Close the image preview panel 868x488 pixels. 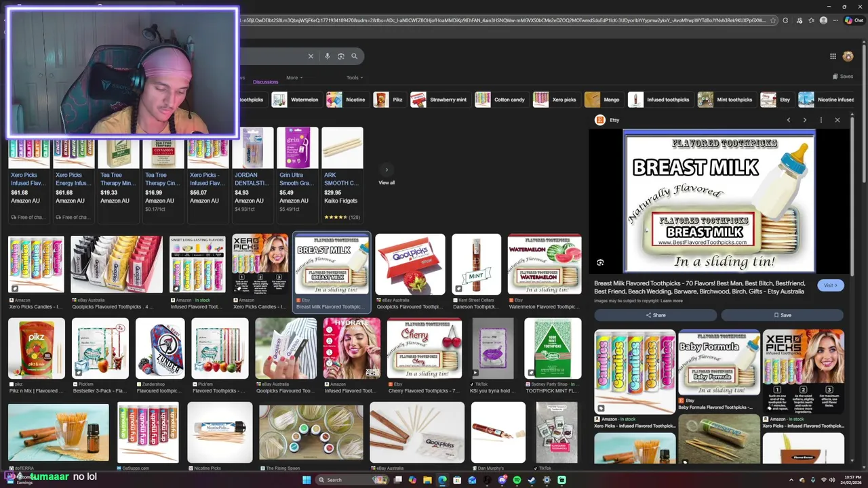[837, 120]
